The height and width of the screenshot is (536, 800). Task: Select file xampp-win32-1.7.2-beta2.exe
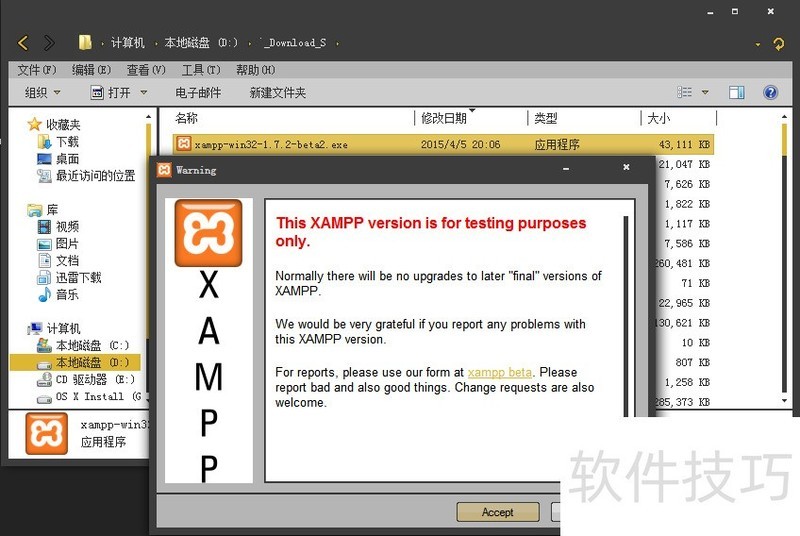pos(443,144)
